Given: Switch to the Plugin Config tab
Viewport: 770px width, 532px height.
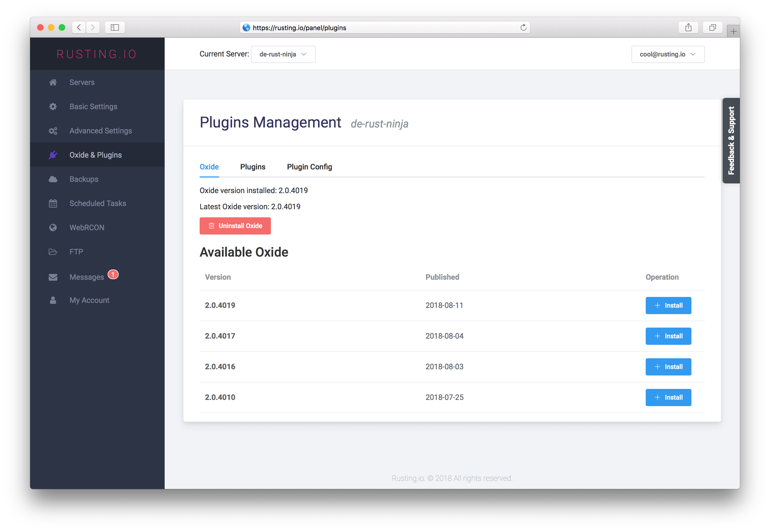Looking at the screenshot, I should click(x=309, y=167).
